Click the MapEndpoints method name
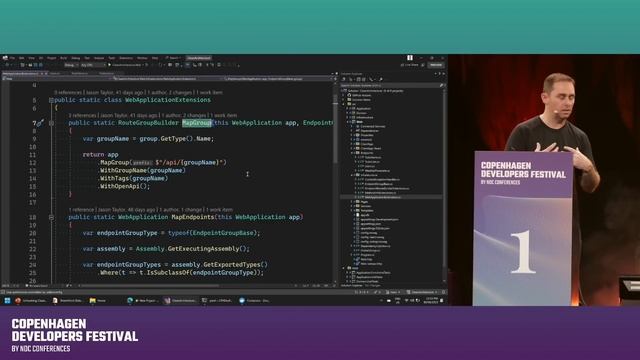 tap(193, 217)
